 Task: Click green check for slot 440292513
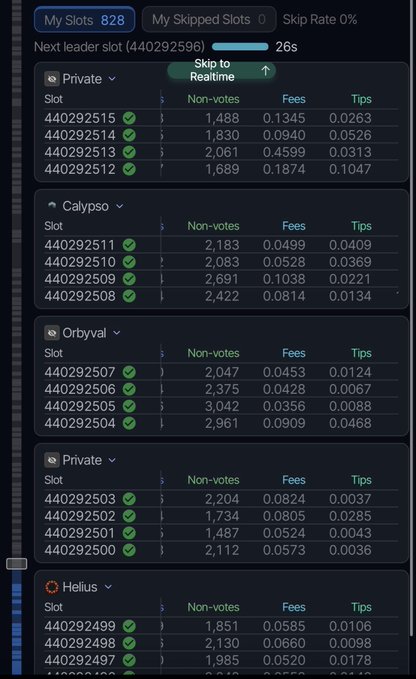(x=129, y=152)
